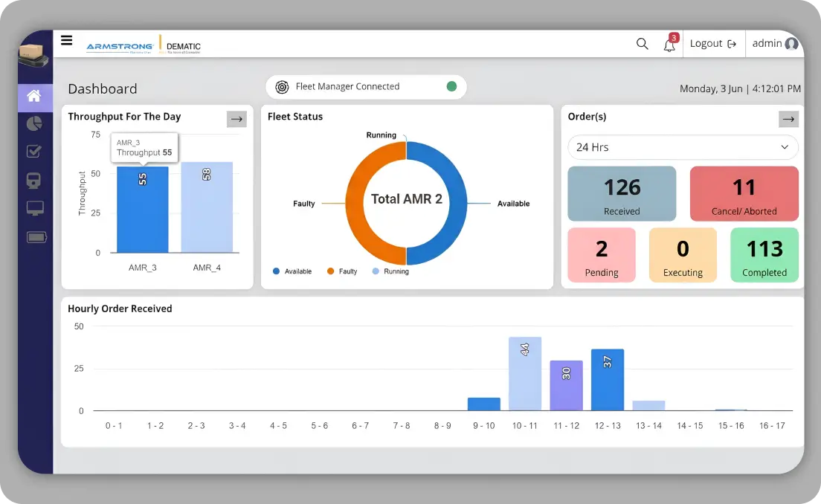Select the 12 - 13 hourly bar
This screenshot has width=821, height=504.
[608, 380]
